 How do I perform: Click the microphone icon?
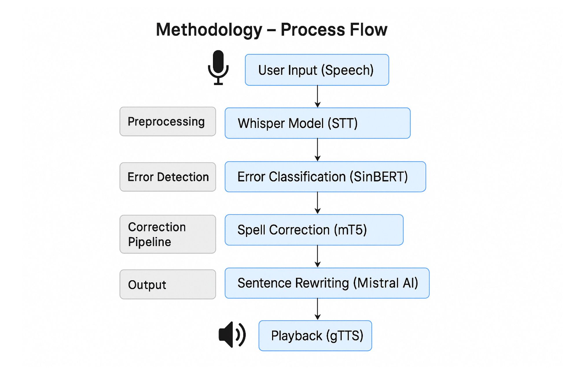coord(218,67)
